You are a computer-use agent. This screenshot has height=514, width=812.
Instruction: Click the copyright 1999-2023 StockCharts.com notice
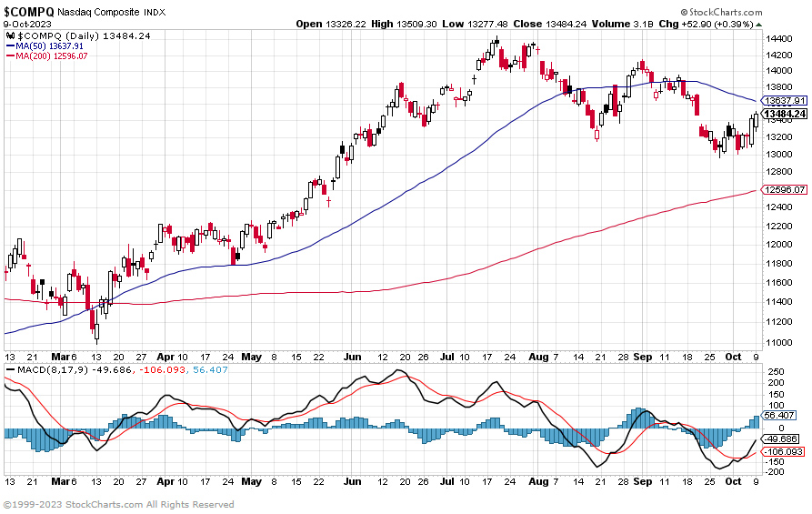point(118,505)
